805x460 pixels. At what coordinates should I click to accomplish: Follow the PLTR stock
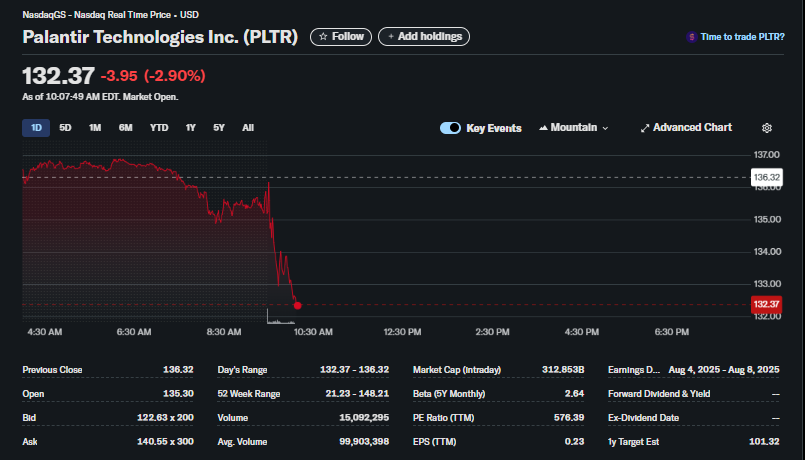click(x=341, y=36)
